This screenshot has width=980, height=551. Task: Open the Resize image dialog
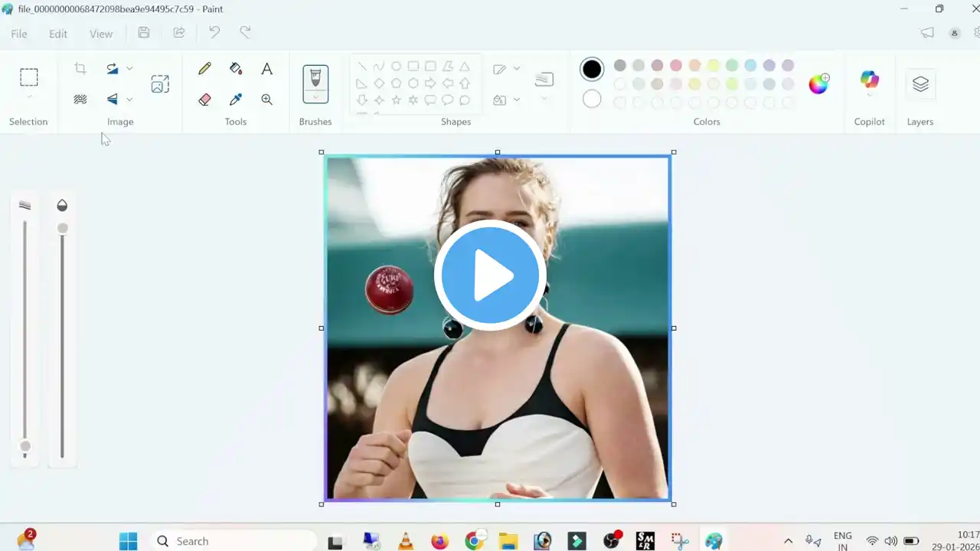(160, 83)
